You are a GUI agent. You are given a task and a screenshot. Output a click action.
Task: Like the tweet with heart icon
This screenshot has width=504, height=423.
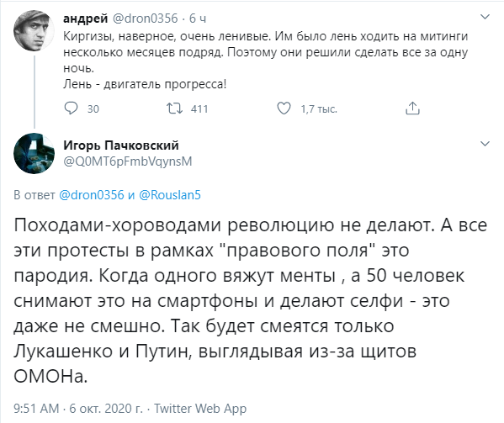click(x=284, y=108)
